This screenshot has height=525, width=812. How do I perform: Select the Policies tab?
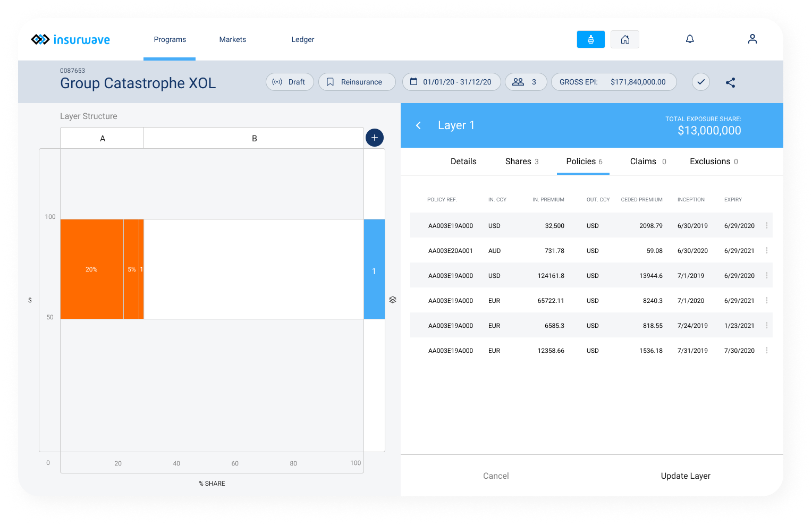coord(583,161)
